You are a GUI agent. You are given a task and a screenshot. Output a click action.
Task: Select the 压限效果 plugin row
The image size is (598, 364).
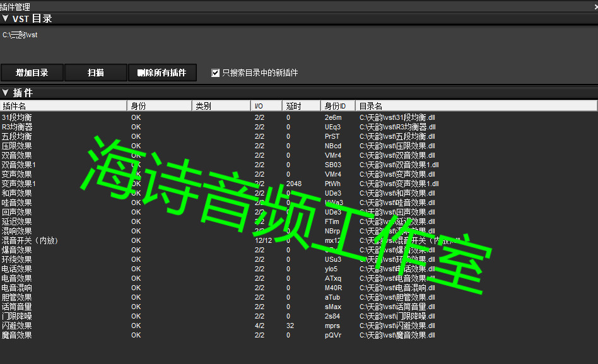click(299, 146)
